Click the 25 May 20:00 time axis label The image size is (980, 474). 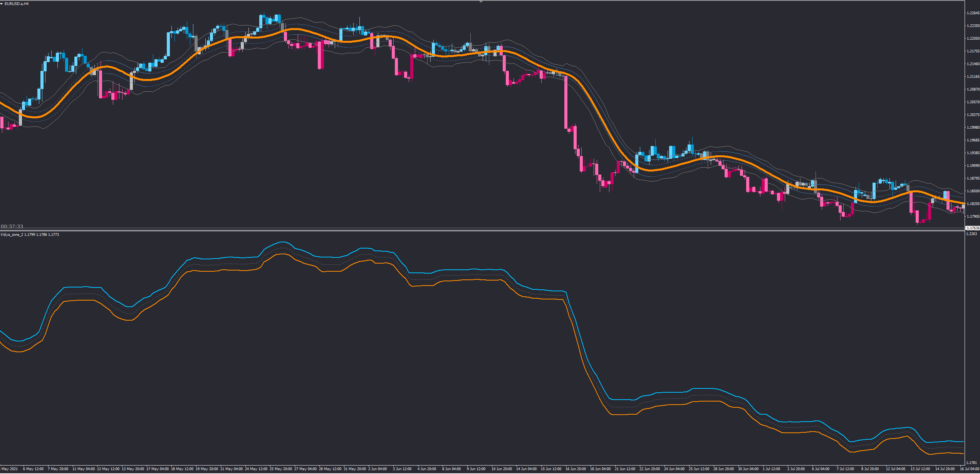tap(280, 469)
